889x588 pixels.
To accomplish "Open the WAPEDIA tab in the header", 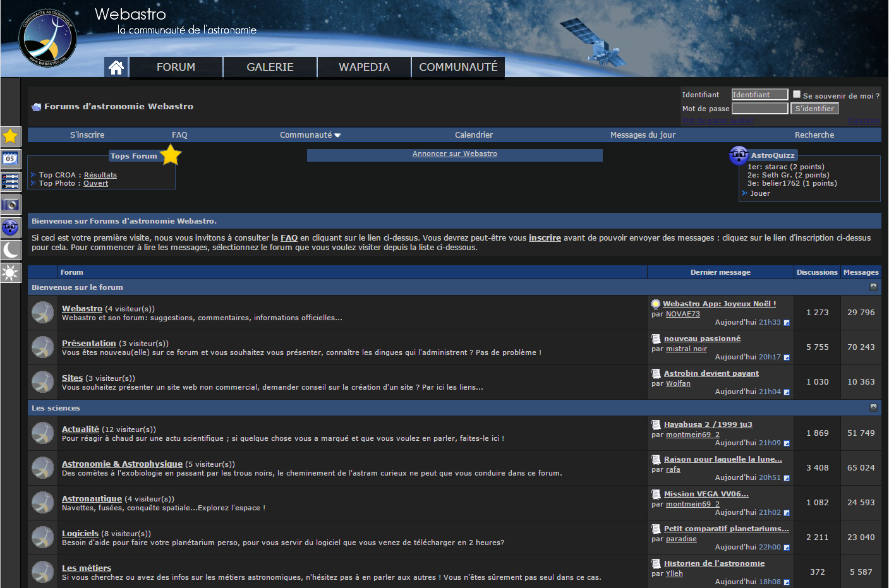I will point(364,68).
